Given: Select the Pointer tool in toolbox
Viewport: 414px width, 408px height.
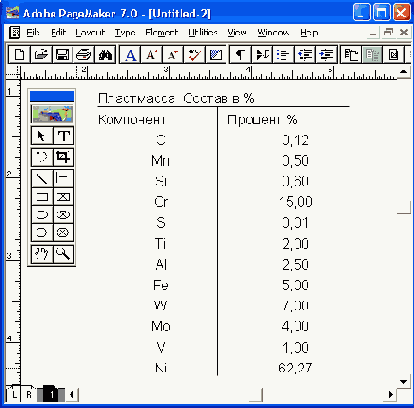Looking at the screenshot, I should pyautogui.click(x=42, y=136).
